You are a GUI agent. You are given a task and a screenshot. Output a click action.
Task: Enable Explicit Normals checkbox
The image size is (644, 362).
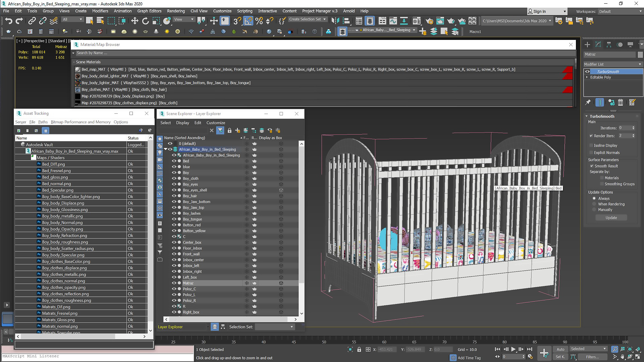coord(591,153)
